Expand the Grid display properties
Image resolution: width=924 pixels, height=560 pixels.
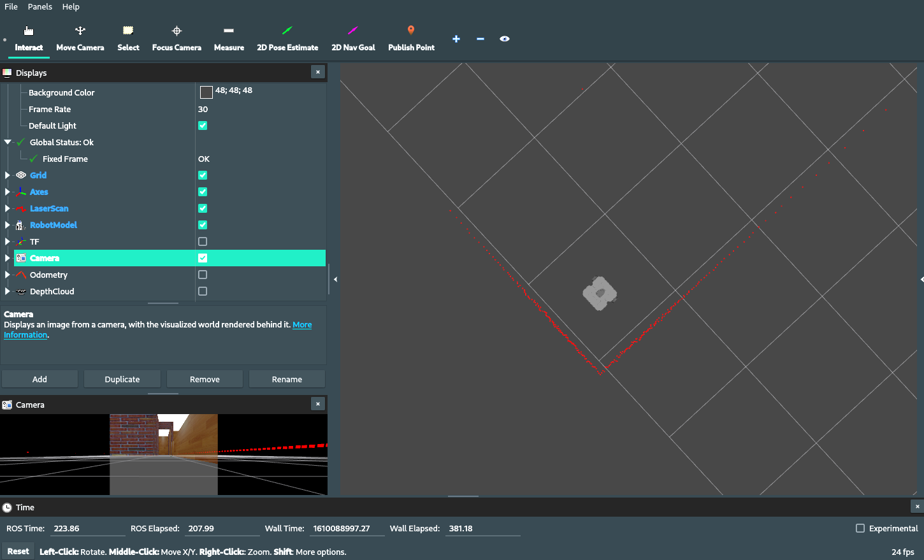point(8,175)
